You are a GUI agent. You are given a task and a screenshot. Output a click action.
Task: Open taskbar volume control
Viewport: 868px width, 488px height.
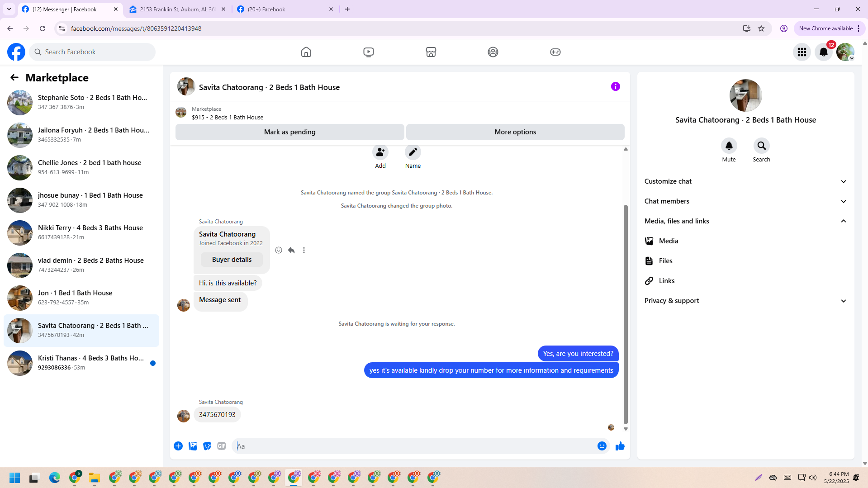[813, 478]
